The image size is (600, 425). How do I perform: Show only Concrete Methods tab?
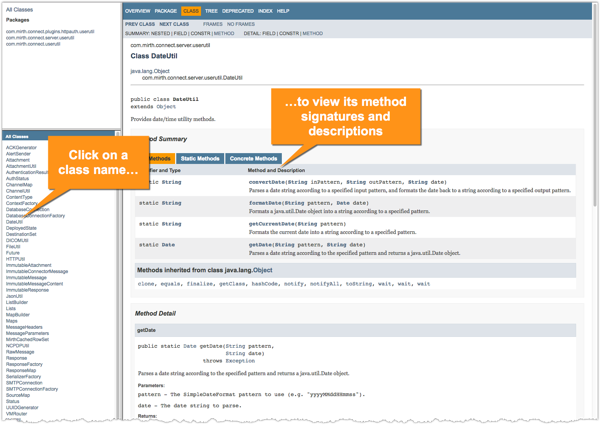point(254,158)
